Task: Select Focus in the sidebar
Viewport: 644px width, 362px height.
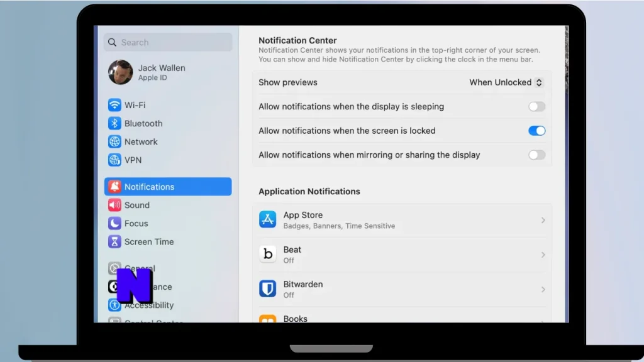Action: tap(167, 223)
